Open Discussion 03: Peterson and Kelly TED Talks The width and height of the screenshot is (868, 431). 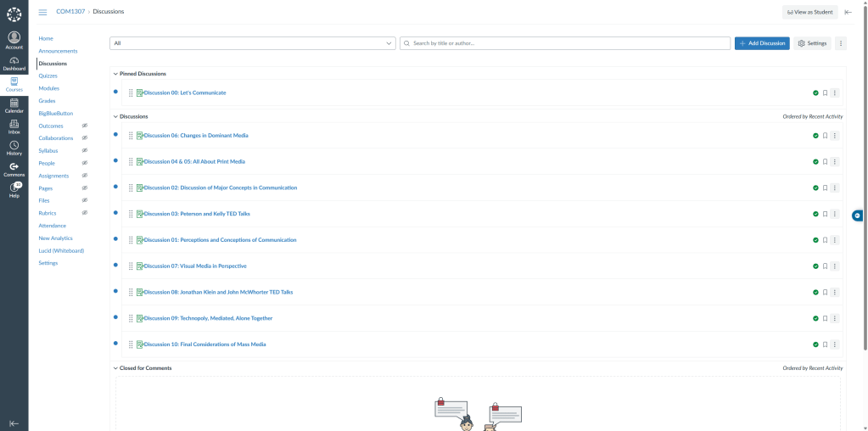tap(197, 214)
